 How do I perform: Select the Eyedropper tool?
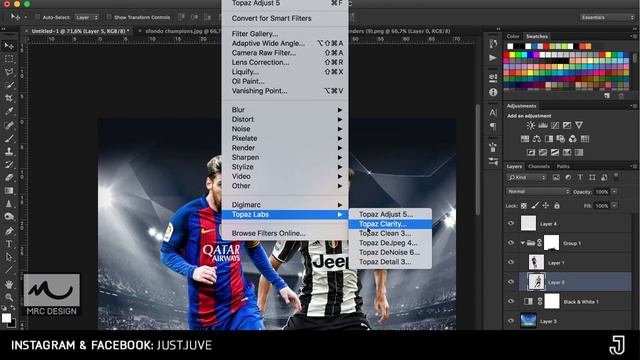(x=9, y=111)
